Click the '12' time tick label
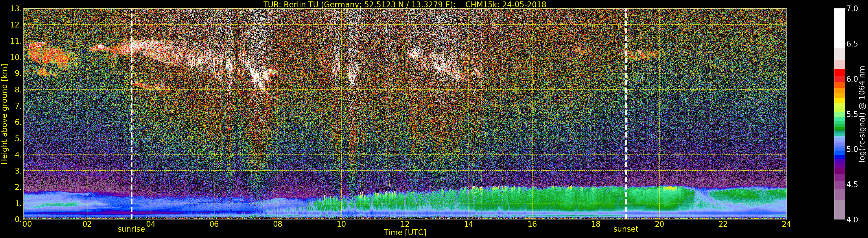868x238 pixels. click(x=405, y=224)
